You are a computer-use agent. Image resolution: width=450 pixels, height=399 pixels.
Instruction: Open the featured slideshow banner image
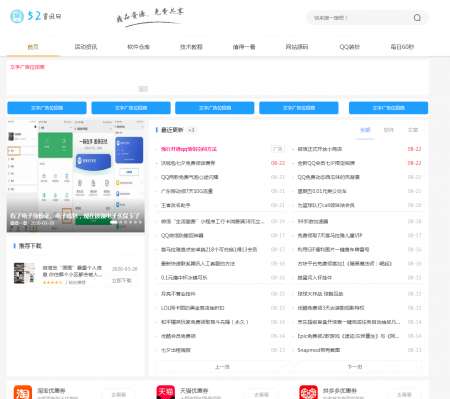click(x=76, y=176)
